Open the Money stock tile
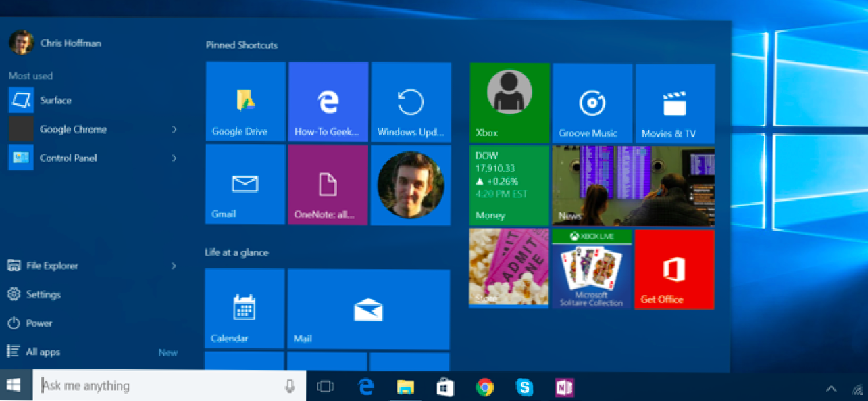 coord(509,185)
